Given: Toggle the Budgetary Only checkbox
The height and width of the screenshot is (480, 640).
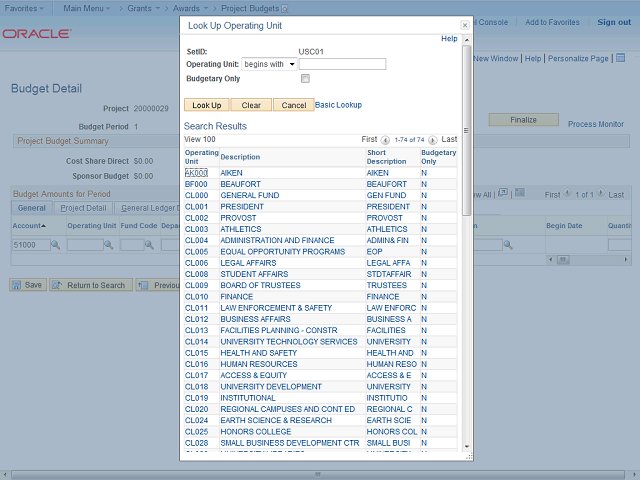Looking at the screenshot, I should (306, 78).
